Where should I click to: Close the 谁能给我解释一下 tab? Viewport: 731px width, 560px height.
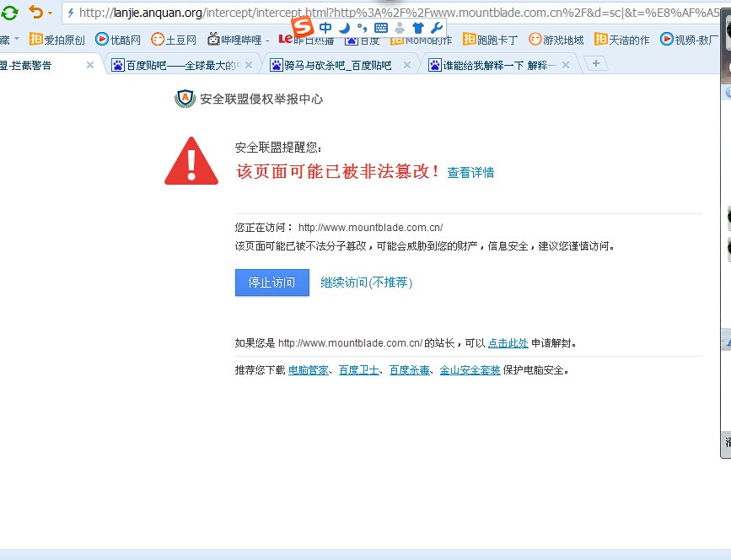coord(566,65)
